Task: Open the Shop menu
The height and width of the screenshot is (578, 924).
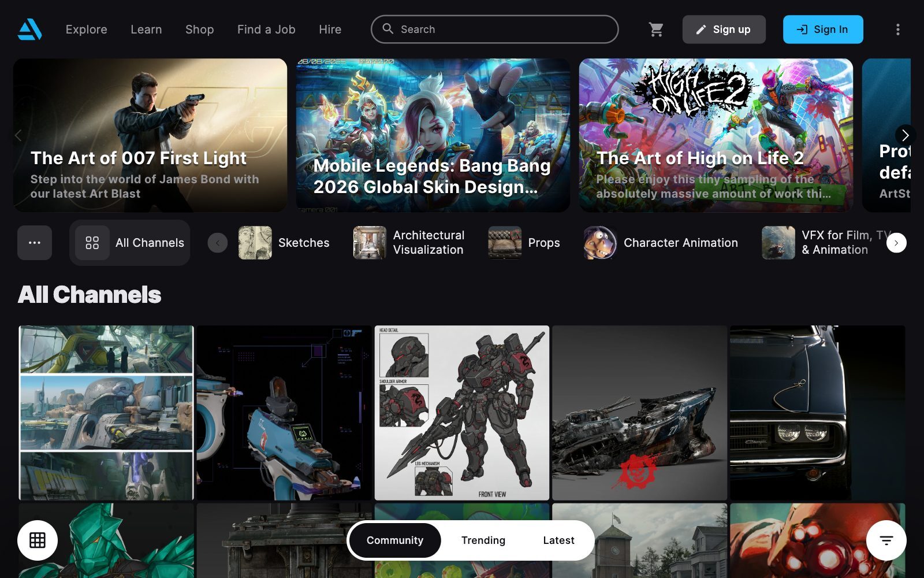Action: click(200, 29)
